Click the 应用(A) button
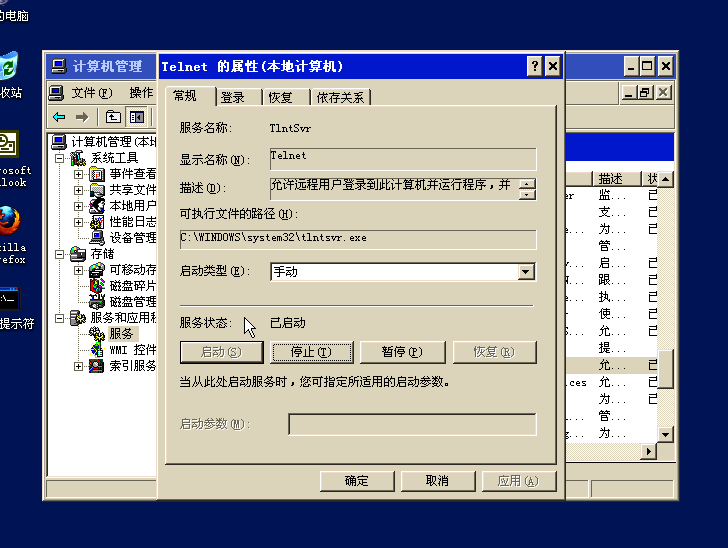Screen dimensions: 728x548 [519, 481]
